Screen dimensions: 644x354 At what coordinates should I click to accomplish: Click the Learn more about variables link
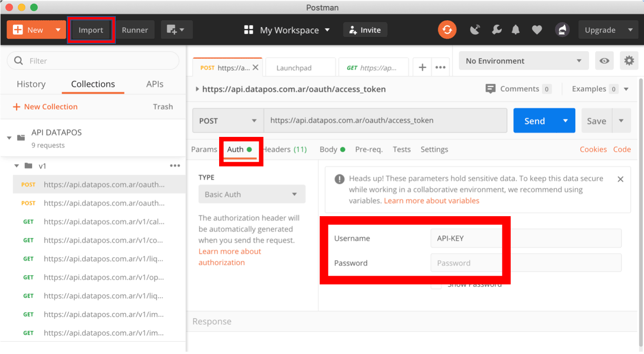(x=431, y=201)
